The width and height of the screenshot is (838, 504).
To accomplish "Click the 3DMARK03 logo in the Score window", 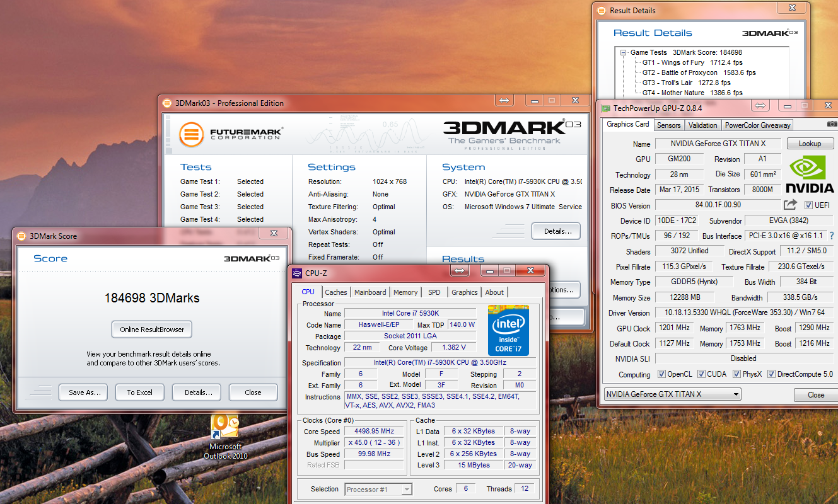I will (x=252, y=258).
